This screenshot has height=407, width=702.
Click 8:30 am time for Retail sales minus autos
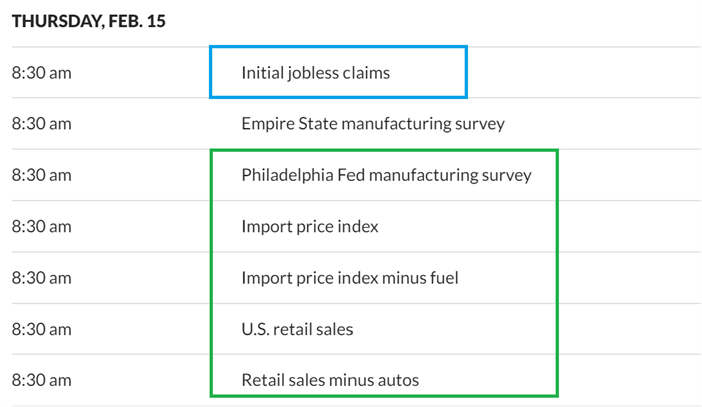click(x=42, y=380)
